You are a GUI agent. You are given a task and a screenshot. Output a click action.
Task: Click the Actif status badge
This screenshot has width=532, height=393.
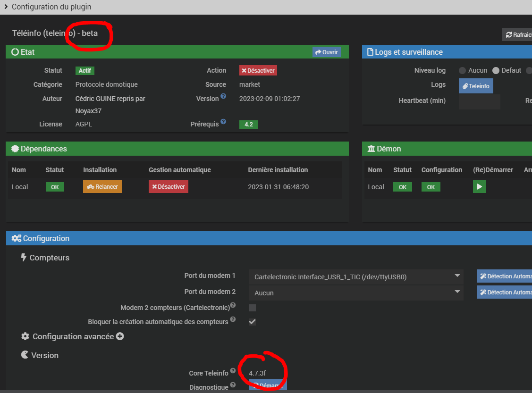click(x=85, y=70)
